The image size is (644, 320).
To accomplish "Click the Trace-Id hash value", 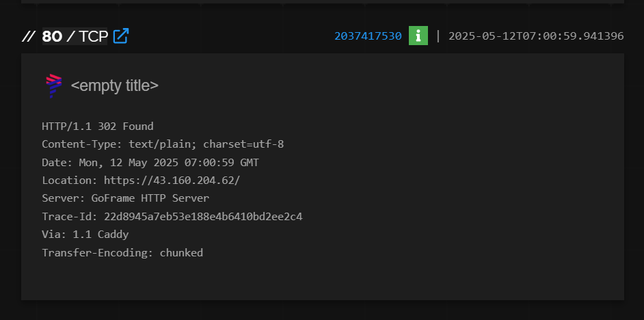I will coord(203,217).
